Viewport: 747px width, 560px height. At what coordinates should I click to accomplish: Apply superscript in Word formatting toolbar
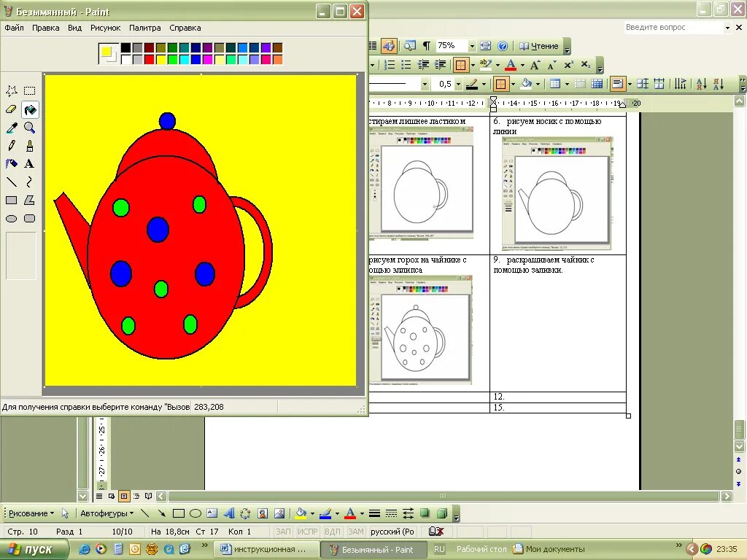point(569,65)
